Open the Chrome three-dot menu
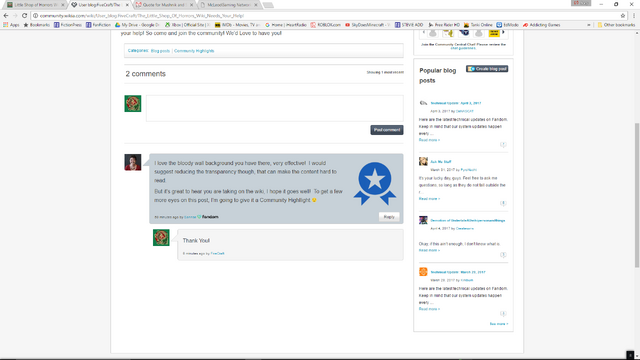Image resolution: width=640 pixels, height=360 pixels. coord(634,16)
